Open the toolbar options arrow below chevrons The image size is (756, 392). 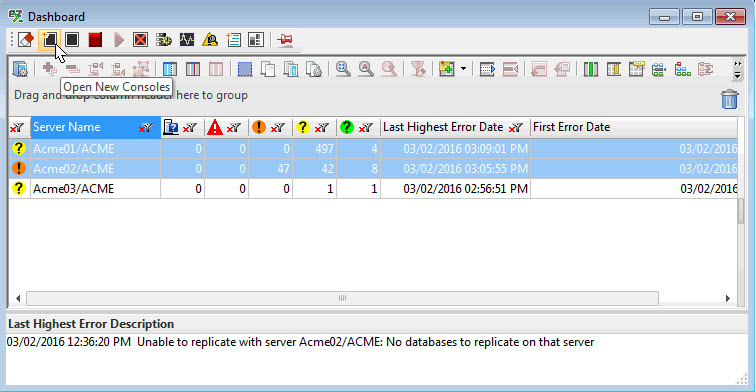tap(737, 75)
